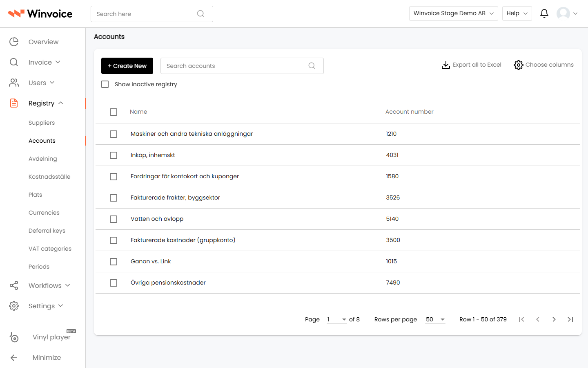The height and width of the screenshot is (368, 588).
Task: Open the Winvoice Stage Demo AB dropdown
Action: point(453,13)
